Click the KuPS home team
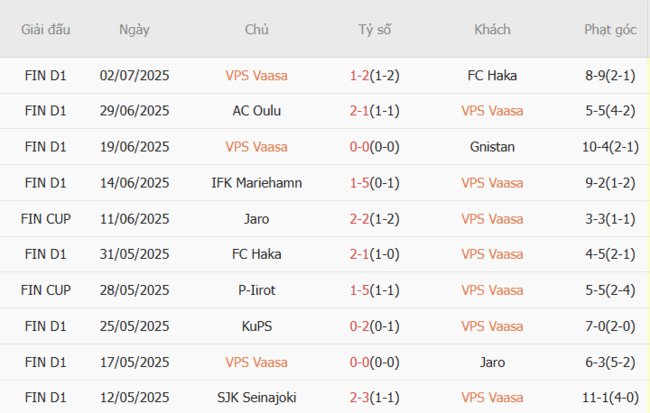The width and height of the screenshot is (650, 413). [256, 327]
